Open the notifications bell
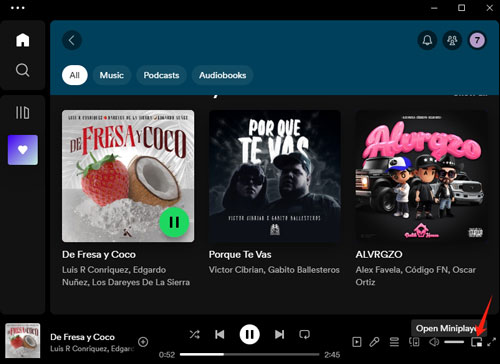Image resolution: width=500 pixels, height=364 pixels. pyautogui.click(x=427, y=40)
